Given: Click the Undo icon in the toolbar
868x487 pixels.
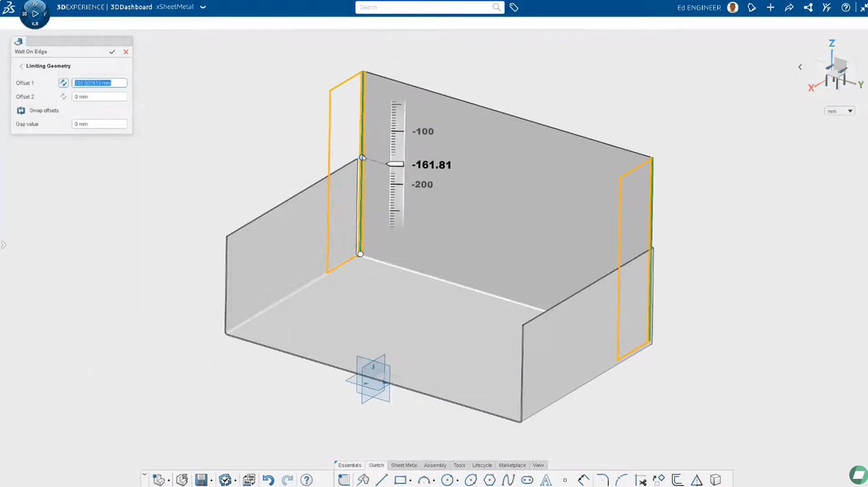Looking at the screenshot, I should pos(268,480).
